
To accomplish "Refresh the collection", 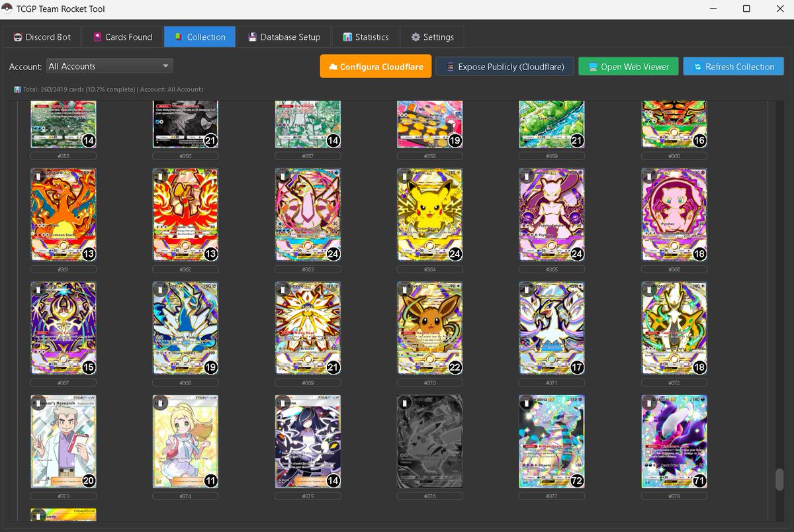I will (x=733, y=67).
